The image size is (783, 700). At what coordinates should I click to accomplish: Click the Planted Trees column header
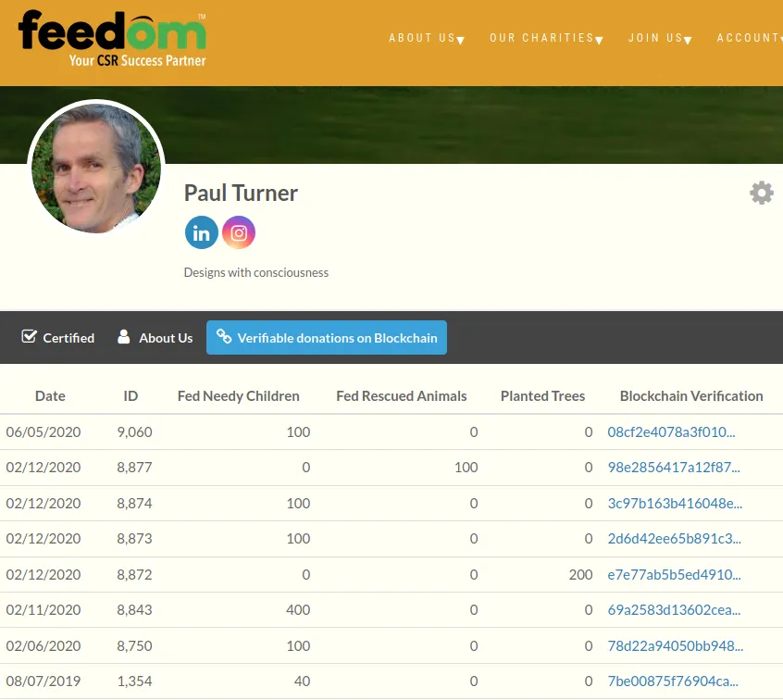pos(542,396)
